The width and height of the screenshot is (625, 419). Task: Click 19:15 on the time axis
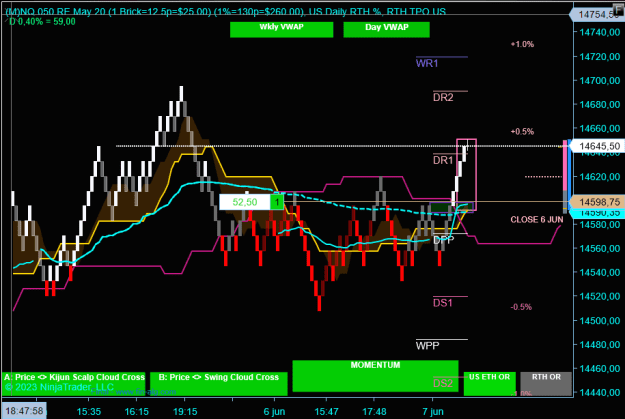click(185, 411)
